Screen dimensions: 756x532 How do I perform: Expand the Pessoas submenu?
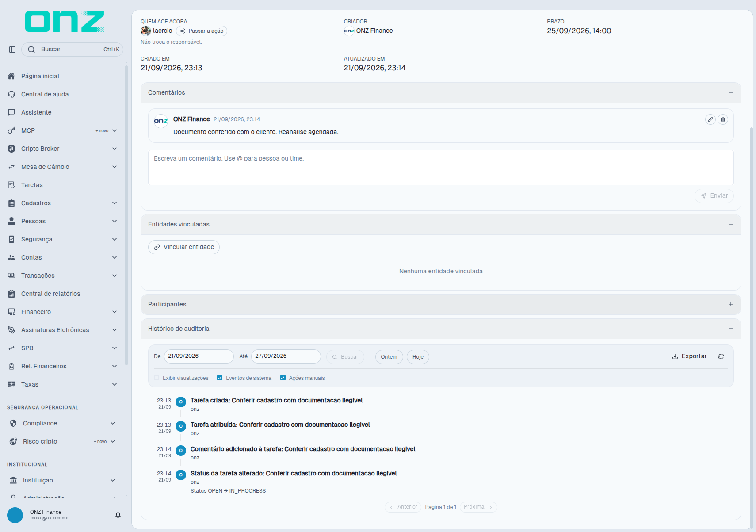[x=62, y=221]
